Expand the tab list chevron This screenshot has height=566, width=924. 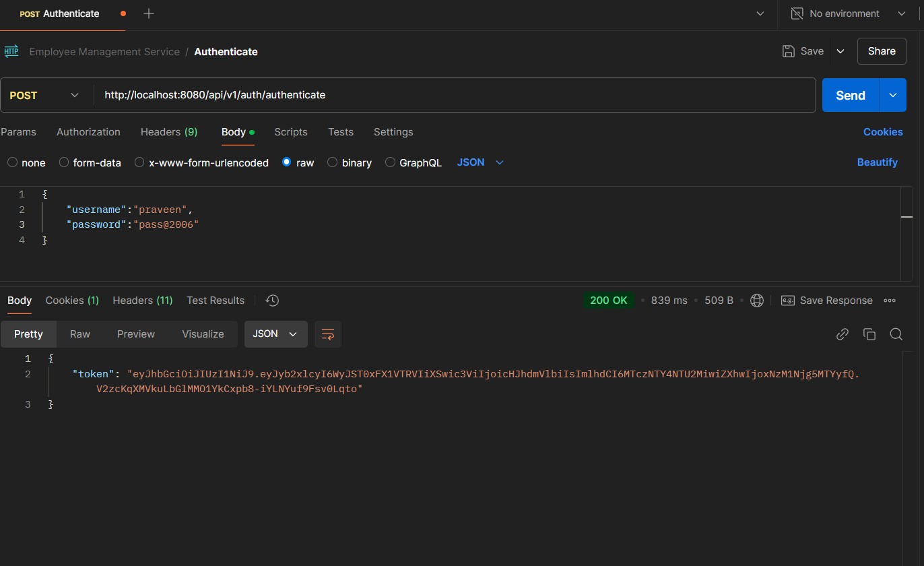[760, 13]
